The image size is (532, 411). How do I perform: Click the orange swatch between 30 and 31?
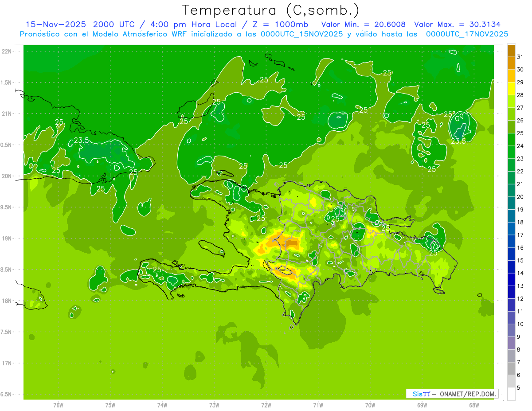click(511, 63)
